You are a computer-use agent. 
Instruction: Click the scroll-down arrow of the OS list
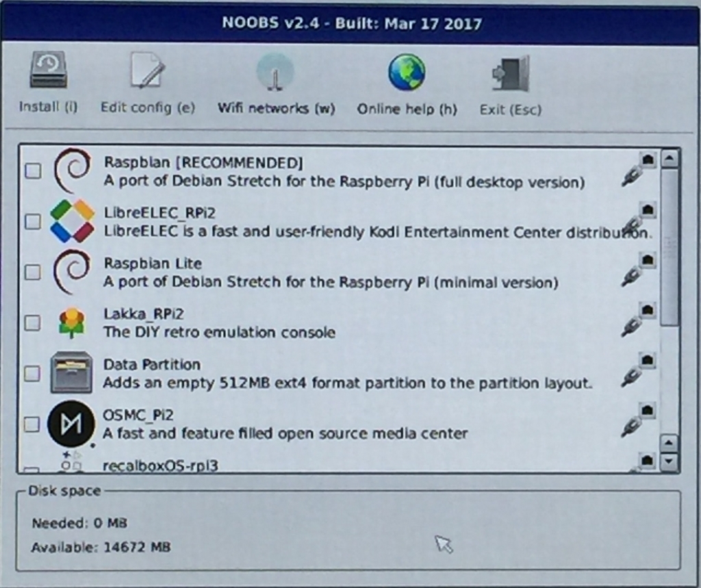[x=669, y=461]
